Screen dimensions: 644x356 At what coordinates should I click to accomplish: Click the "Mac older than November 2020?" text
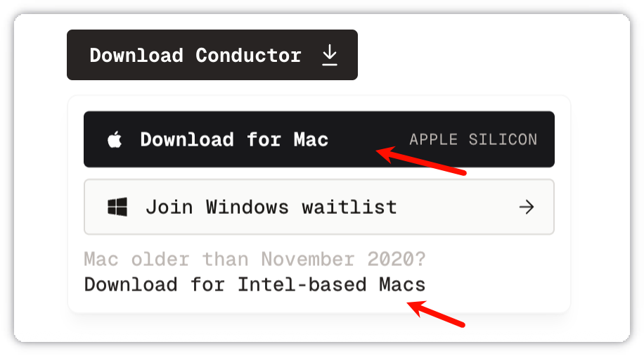point(255,259)
